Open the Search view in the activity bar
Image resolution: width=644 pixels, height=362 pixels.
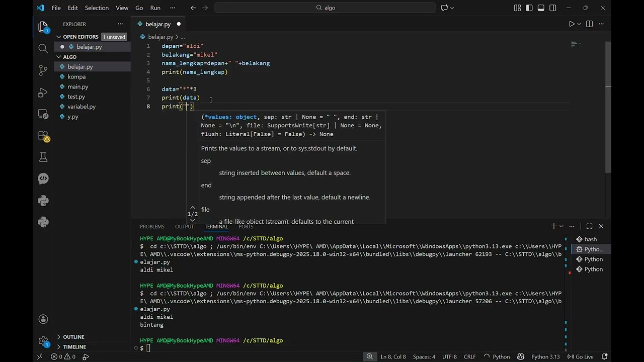pyautogui.click(x=43, y=48)
